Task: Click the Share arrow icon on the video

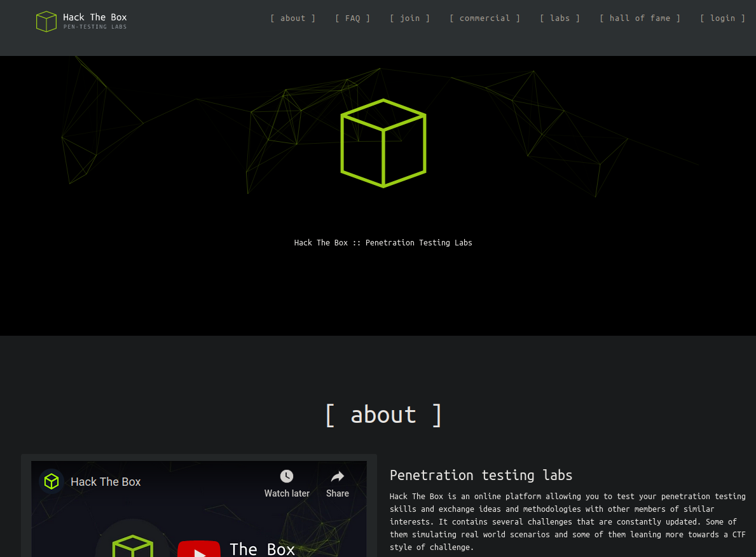Action: (338, 476)
